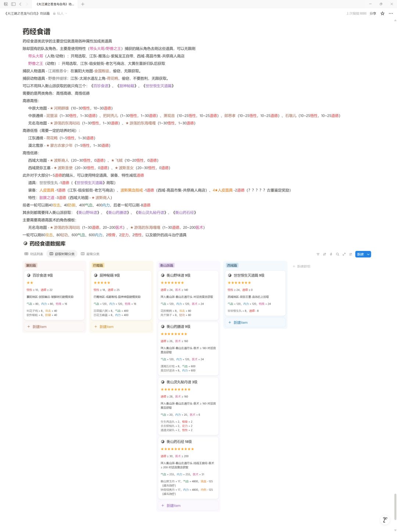Go back with left arrow

click(x=20, y=4)
